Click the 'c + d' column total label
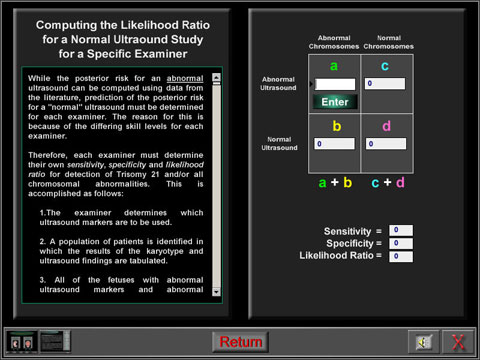This screenshot has height=360, width=480. (x=388, y=182)
